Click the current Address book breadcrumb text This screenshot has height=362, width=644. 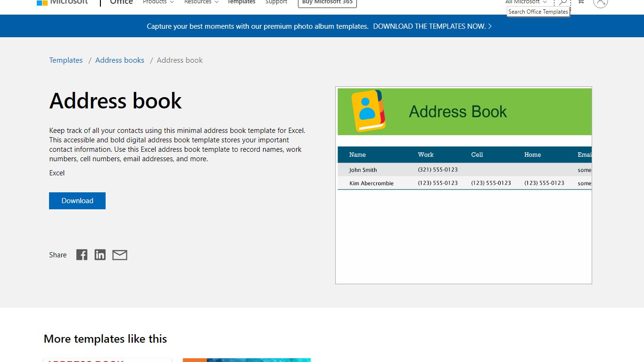point(180,60)
